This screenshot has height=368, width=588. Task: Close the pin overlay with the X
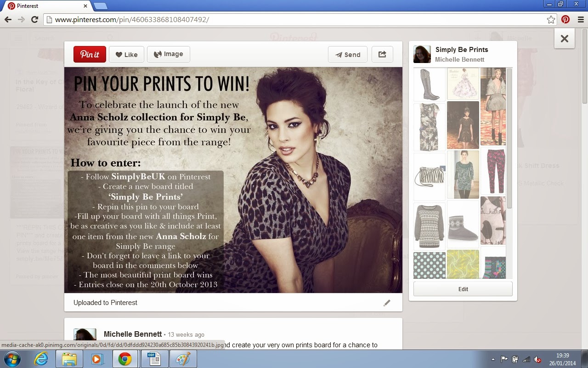click(x=565, y=39)
